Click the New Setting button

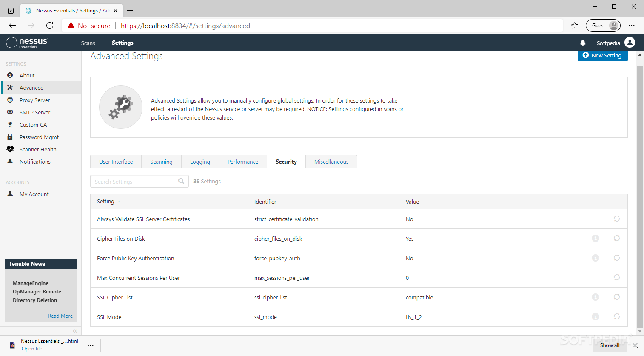point(602,55)
